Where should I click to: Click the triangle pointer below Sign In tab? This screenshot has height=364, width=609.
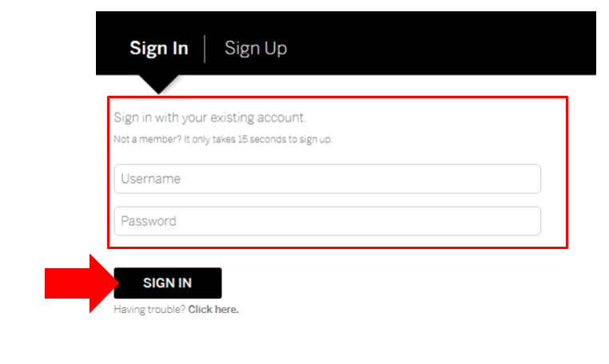[x=159, y=83]
